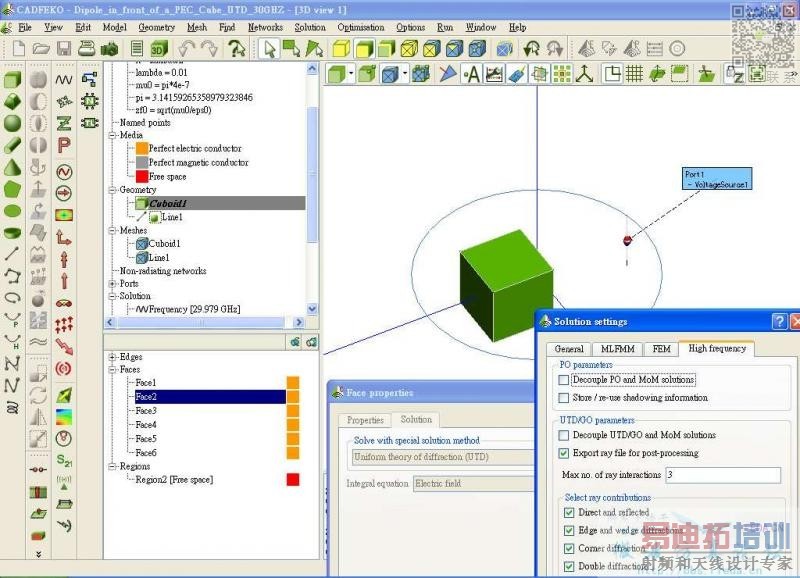Uncheck Export ray file for post-processing

tap(564, 453)
